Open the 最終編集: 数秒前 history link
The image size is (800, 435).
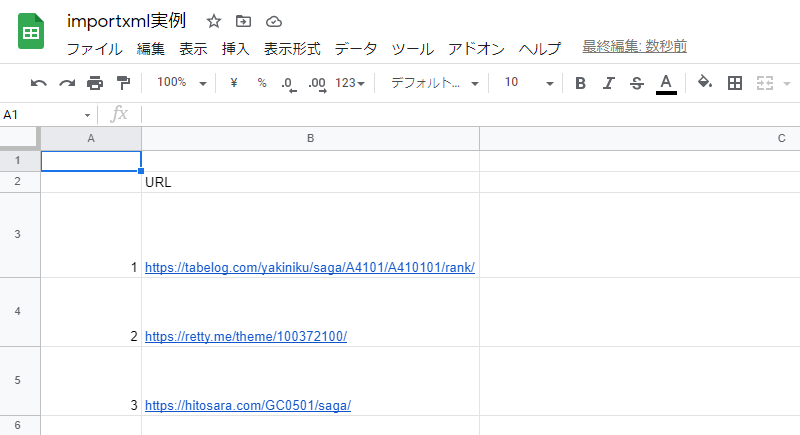(634, 46)
